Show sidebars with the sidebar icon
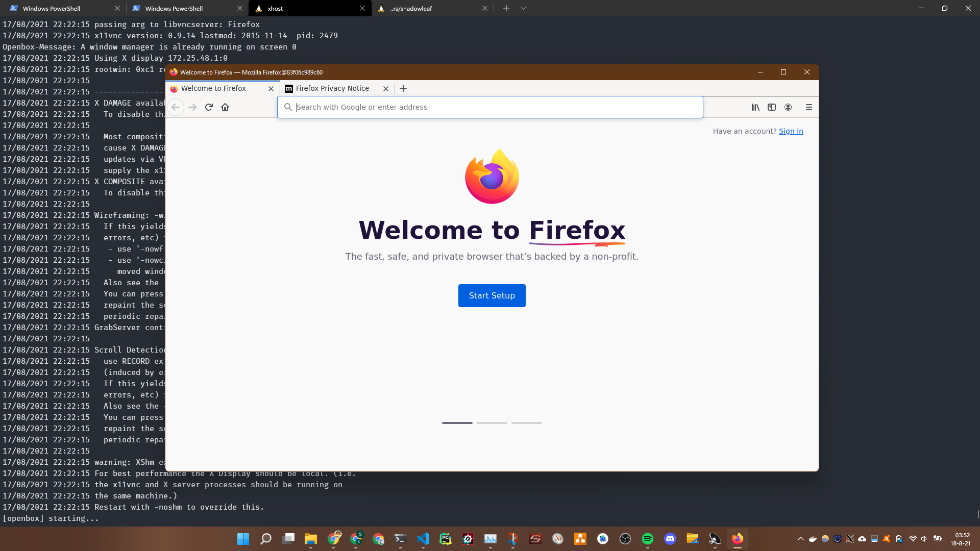 pyautogui.click(x=772, y=107)
